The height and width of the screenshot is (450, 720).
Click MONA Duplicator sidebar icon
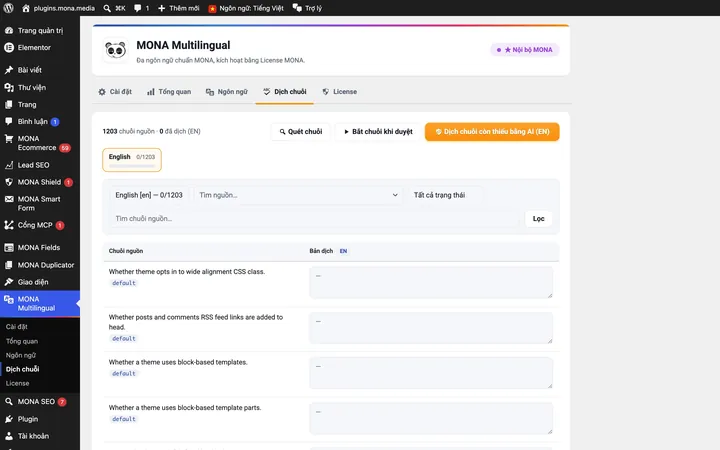coord(9,265)
